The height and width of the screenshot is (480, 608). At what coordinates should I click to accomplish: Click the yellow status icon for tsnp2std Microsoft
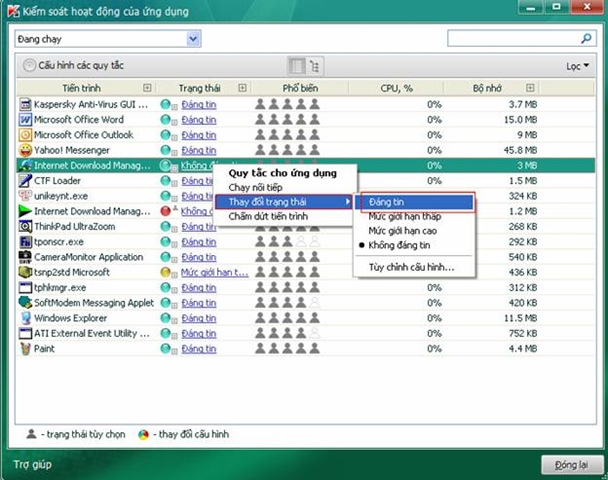coord(166,272)
